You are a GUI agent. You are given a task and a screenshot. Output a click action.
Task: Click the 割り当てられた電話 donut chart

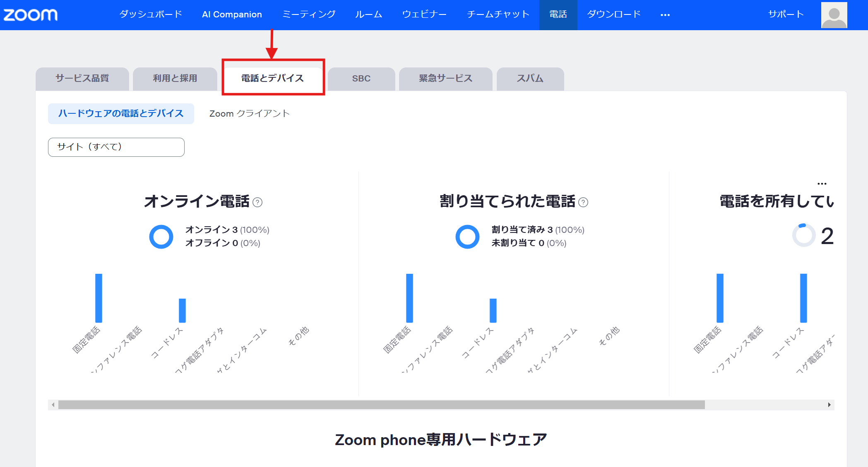(467, 237)
